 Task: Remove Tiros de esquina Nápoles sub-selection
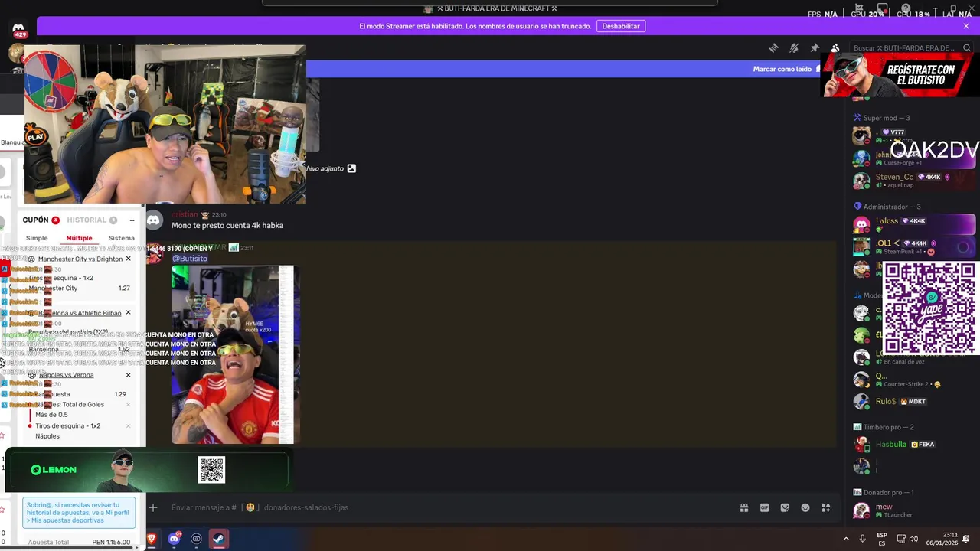point(129,425)
